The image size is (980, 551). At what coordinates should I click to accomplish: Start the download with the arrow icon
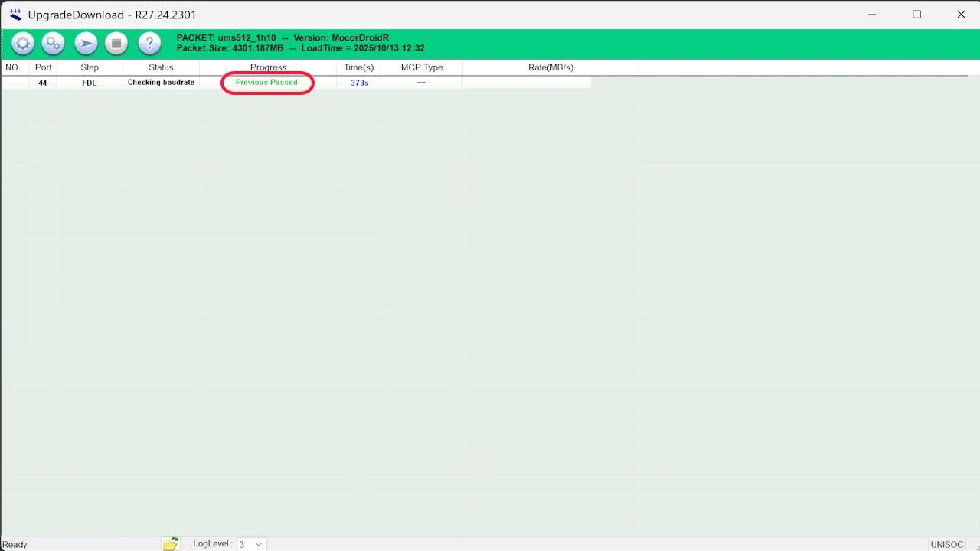(86, 43)
